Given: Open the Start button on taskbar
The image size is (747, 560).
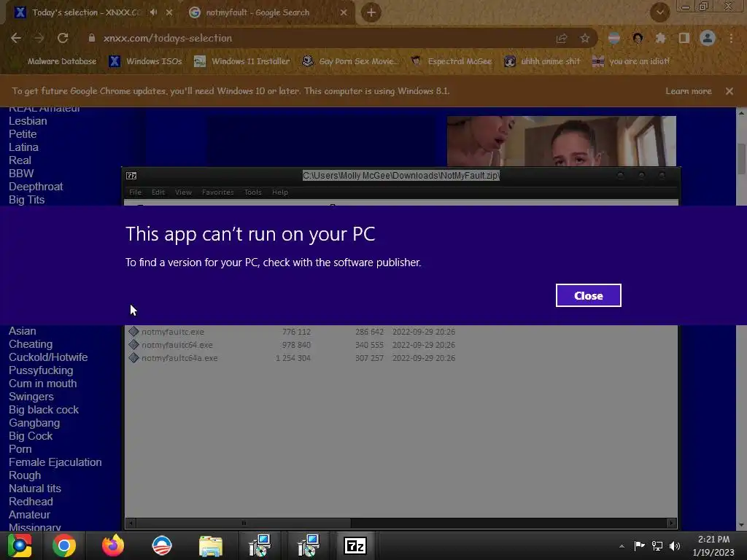Looking at the screenshot, I should click(20, 545).
